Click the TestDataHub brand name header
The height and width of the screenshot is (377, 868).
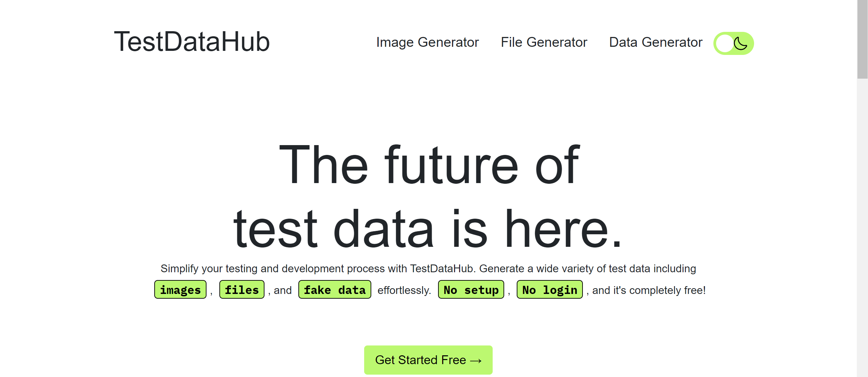point(192,41)
